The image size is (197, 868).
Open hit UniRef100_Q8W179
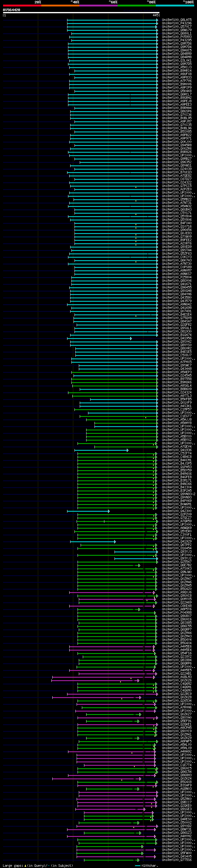(x=177, y=30)
